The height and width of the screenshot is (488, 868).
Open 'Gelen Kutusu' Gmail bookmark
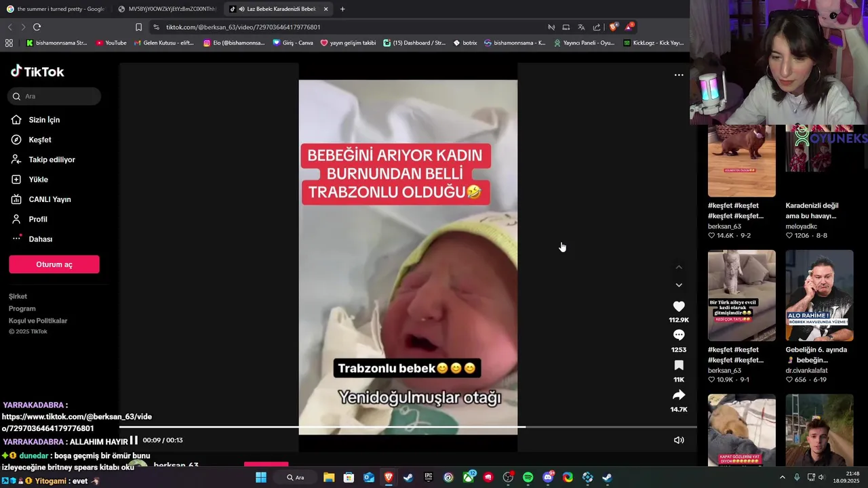tap(164, 43)
